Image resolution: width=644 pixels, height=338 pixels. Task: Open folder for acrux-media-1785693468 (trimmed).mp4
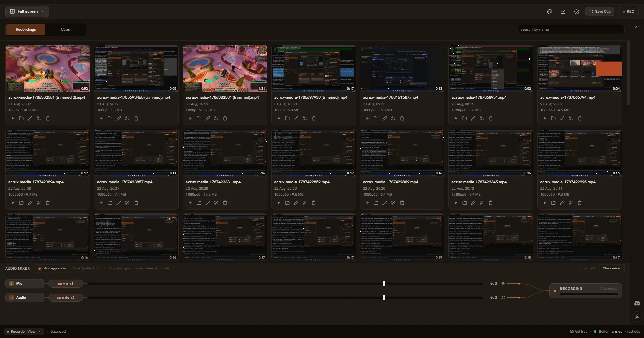click(110, 118)
